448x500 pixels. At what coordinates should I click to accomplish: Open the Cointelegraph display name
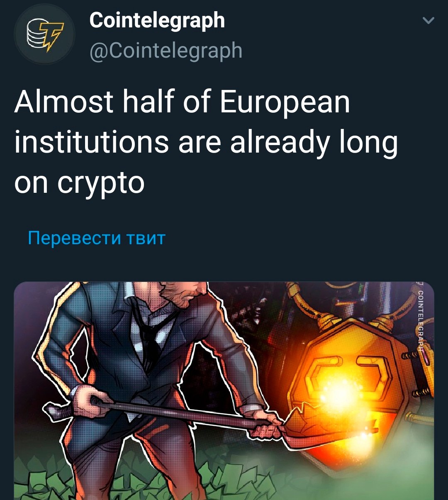coord(157,20)
